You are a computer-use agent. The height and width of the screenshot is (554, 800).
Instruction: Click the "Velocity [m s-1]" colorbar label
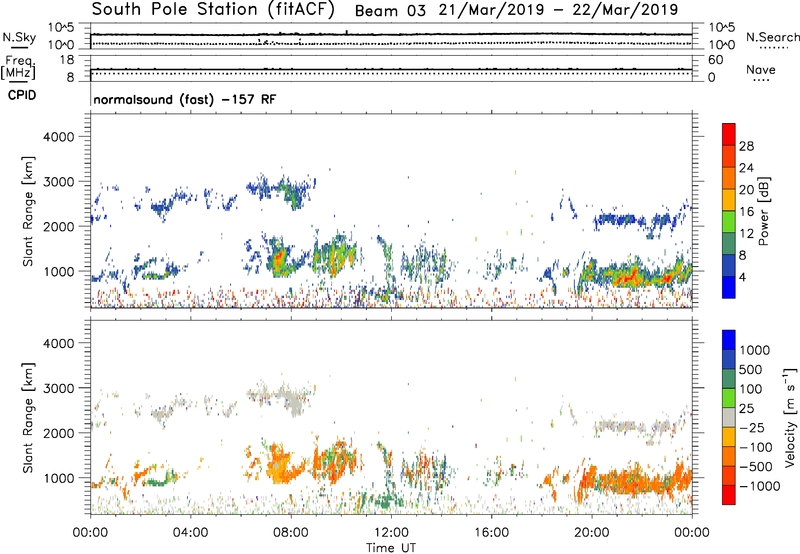(790, 417)
